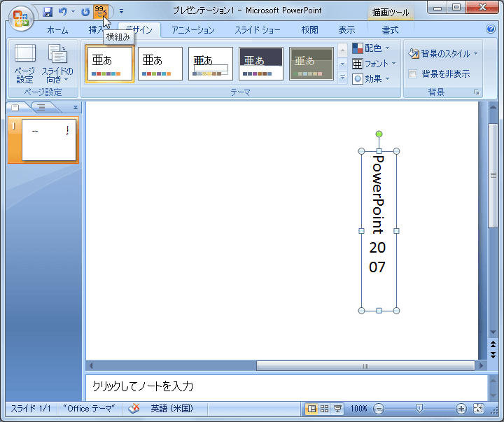Switch to Slide Sorter view
The image size is (504, 422).
325,409
